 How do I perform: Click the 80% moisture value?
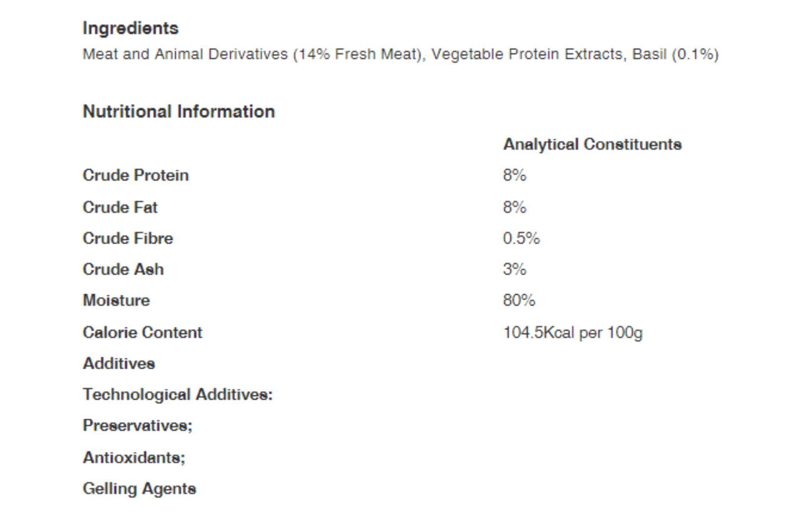click(519, 301)
